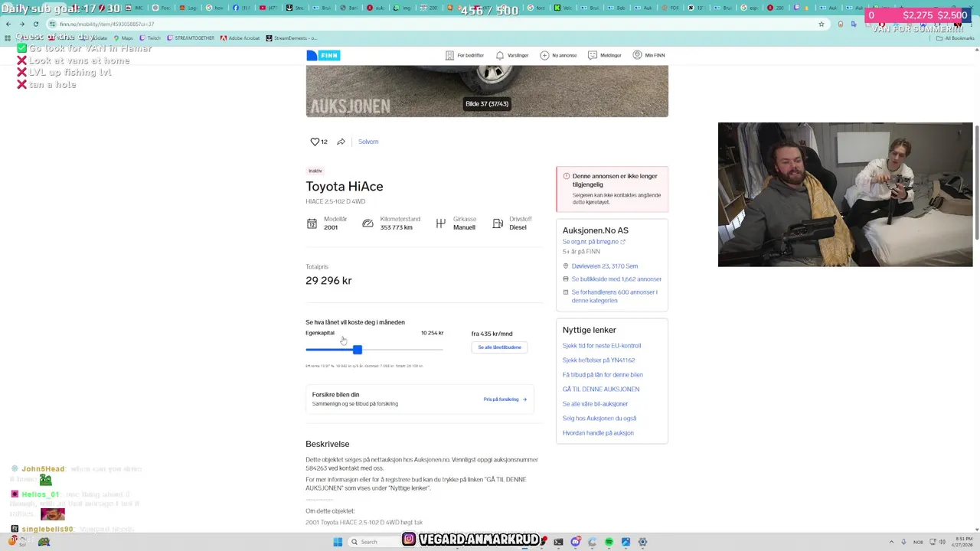
Task: Click Sjekk tid for neste EU-kontroll
Action: pyautogui.click(x=602, y=346)
